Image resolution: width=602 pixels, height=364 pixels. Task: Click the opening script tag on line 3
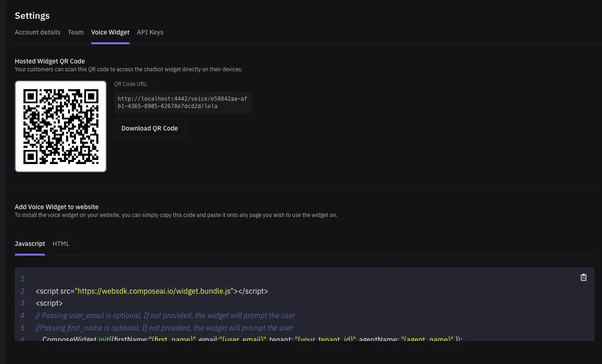(49, 303)
